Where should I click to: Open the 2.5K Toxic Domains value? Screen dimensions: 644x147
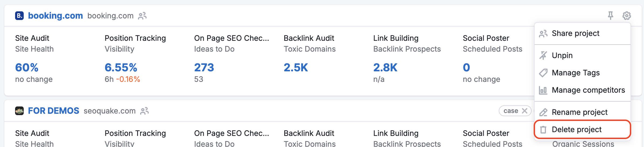(296, 68)
